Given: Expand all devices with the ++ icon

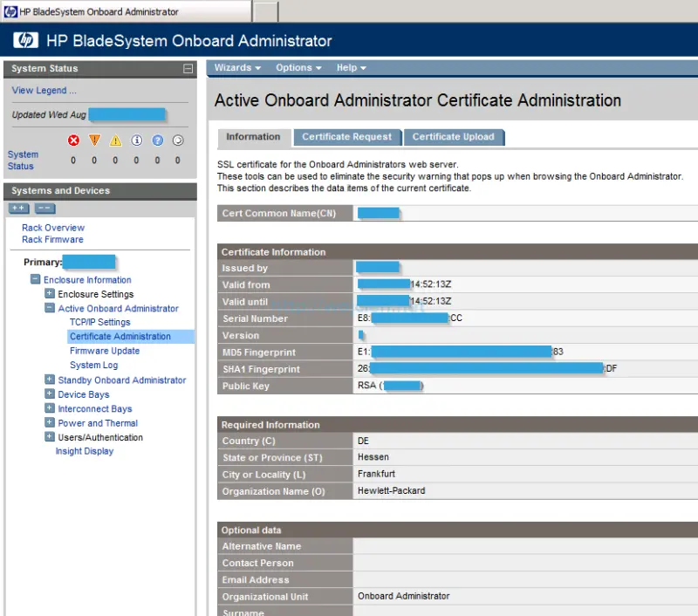Looking at the screenshot, I should (18, 209).
